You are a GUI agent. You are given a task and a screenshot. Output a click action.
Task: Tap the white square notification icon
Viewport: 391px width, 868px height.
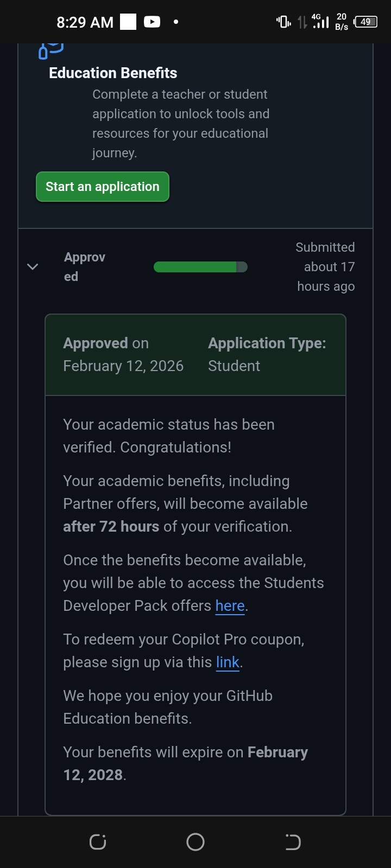(128, 22)
